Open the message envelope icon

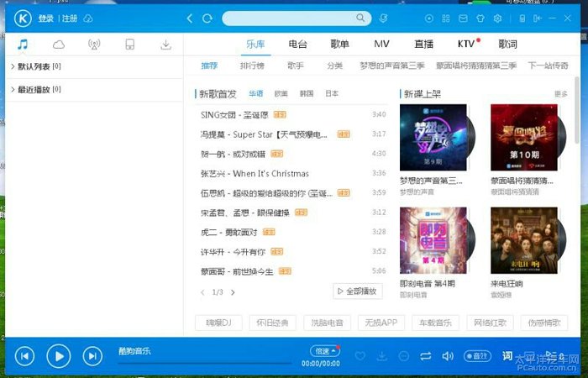tap(463, 18)
